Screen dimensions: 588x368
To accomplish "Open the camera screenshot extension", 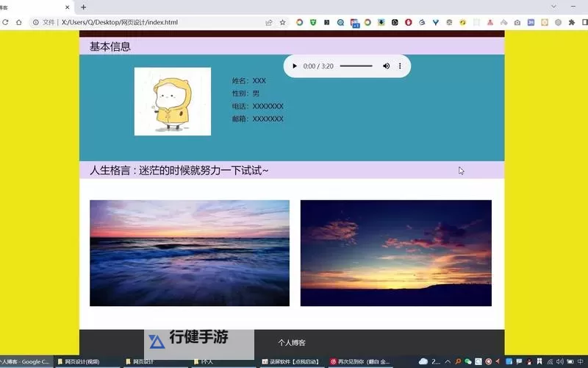I will point(517,23).
